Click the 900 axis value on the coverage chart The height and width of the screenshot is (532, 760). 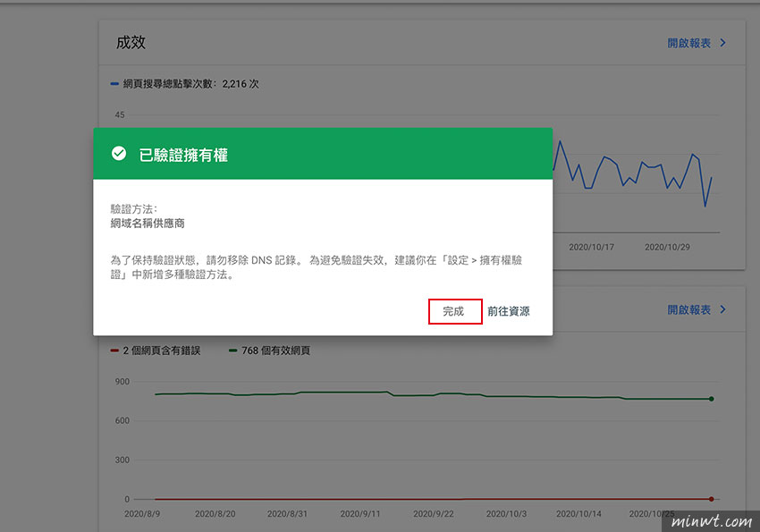click(122, 382)
